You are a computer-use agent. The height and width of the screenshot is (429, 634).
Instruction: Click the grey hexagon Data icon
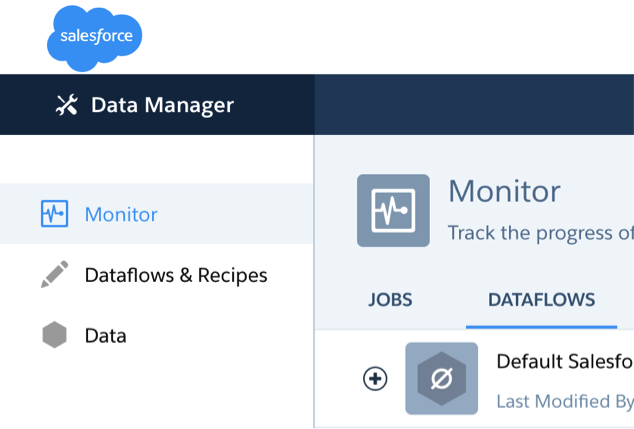55,335
